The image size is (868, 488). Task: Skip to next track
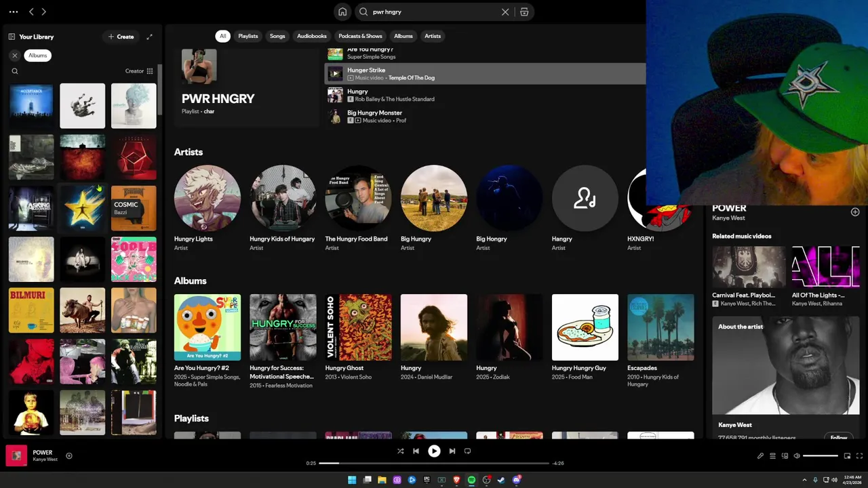click(452, 451)
